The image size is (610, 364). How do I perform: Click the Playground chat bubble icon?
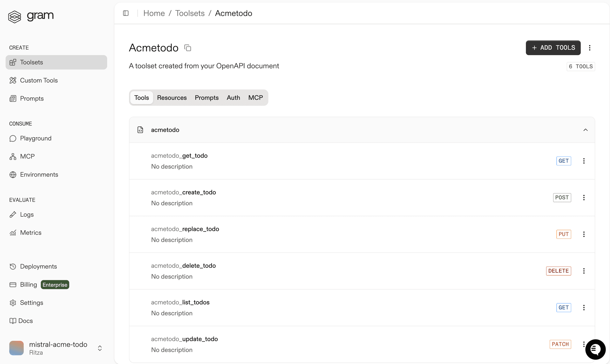pyautogui.click(x=13, y=138)
